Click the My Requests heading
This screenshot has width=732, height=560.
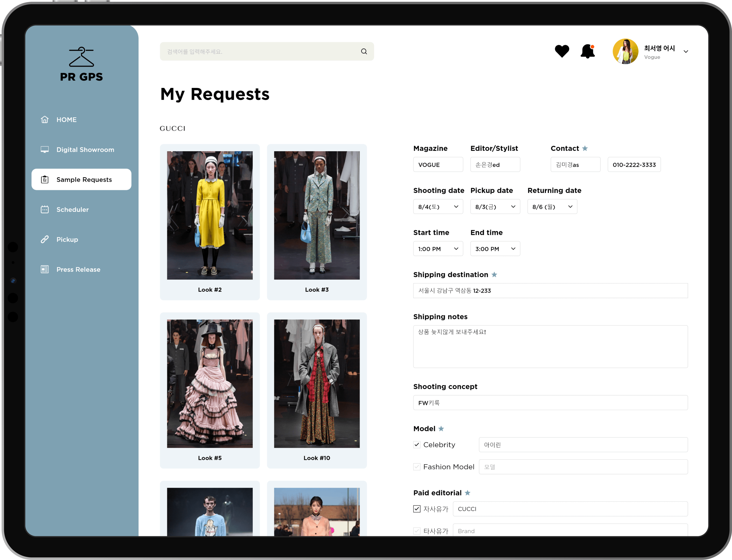click(215, 94)
